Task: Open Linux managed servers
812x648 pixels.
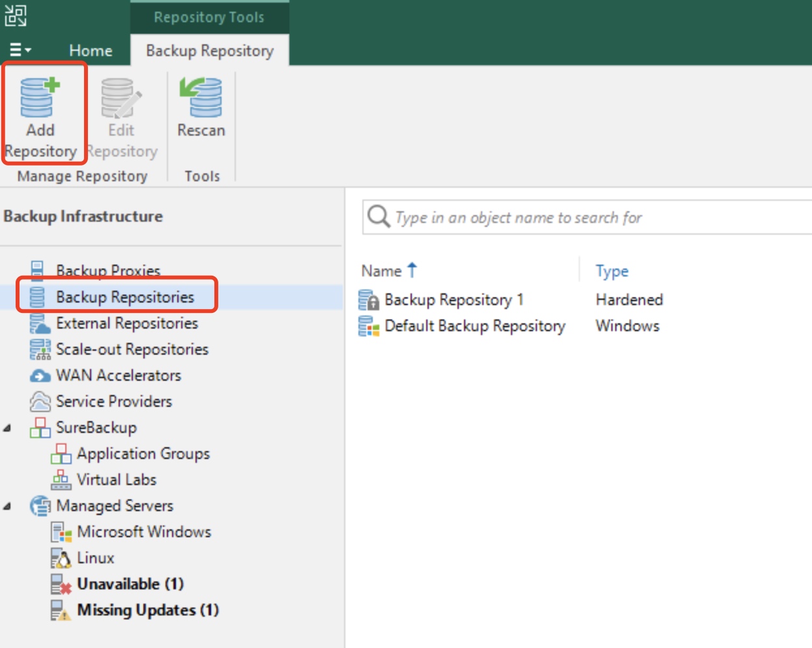Action: pyautogui.click(x=96, y=557)
